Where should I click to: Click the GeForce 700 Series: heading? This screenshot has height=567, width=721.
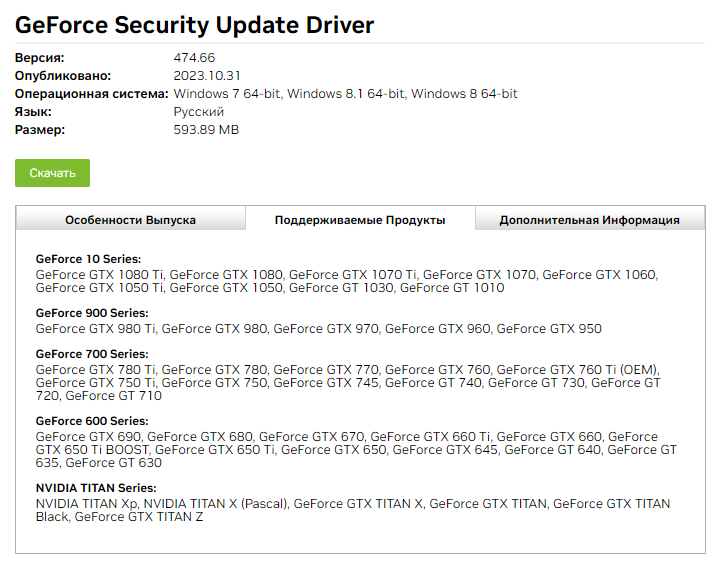(x=92, y=354)
